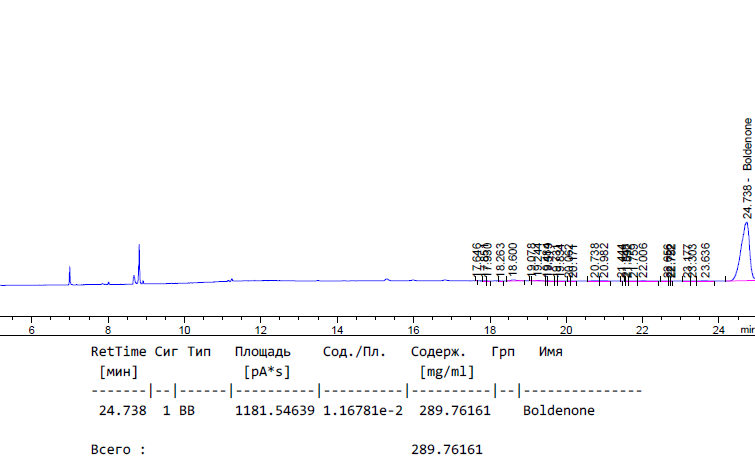
Task: Click the 'Содерж.' column header
Action: pyautogui.click(x=438, y=352)
